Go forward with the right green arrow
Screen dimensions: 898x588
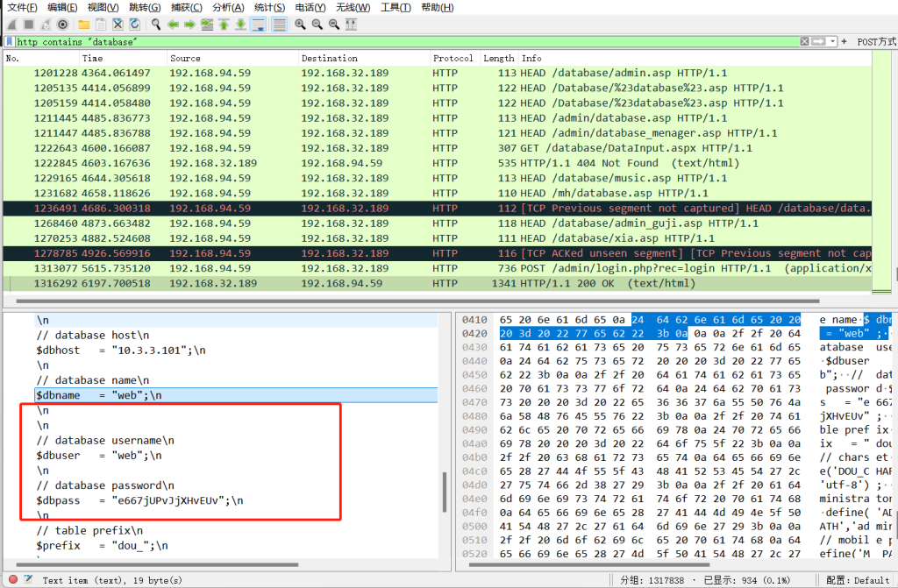pyautogui.click(x=189, y=25)
